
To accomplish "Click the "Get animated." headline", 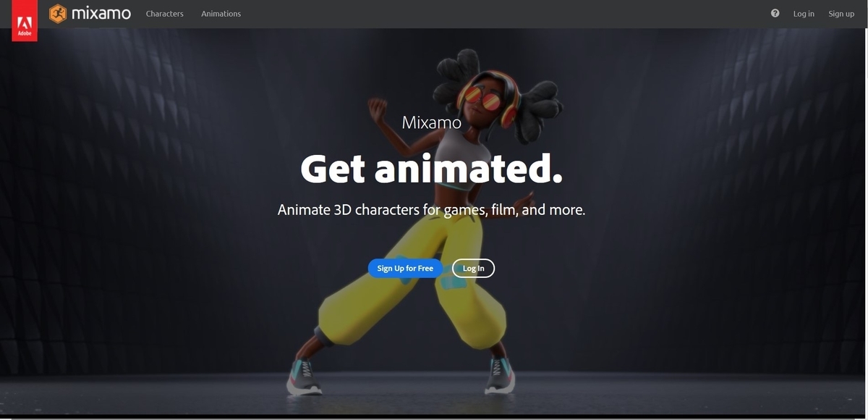I will [431, 169].
